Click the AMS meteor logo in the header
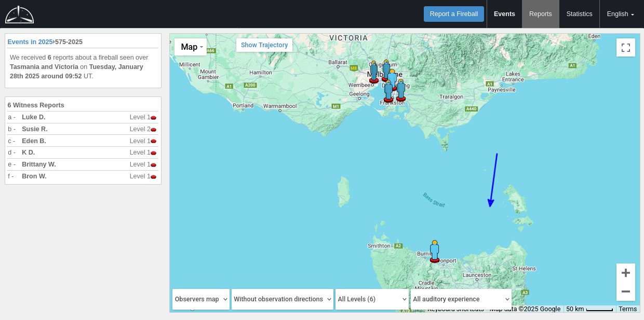644x320 pixels. pyautogui.click(x=19, y=14)
